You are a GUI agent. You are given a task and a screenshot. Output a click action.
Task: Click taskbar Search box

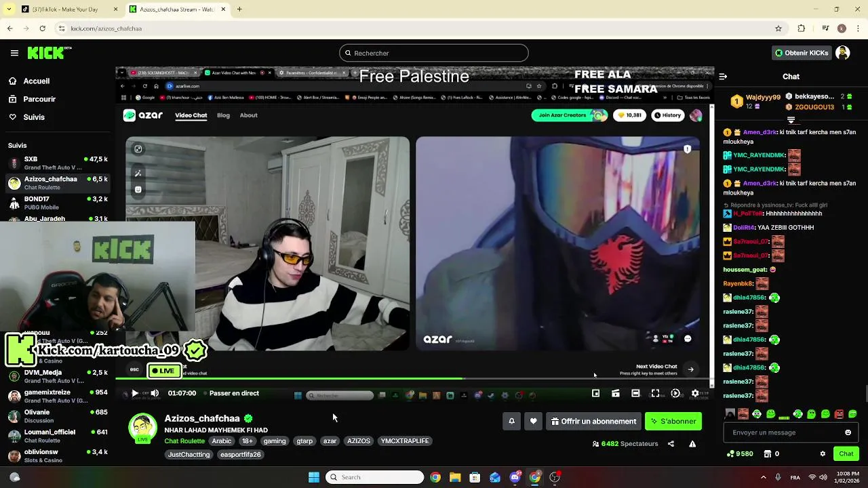tap(374, 477)
